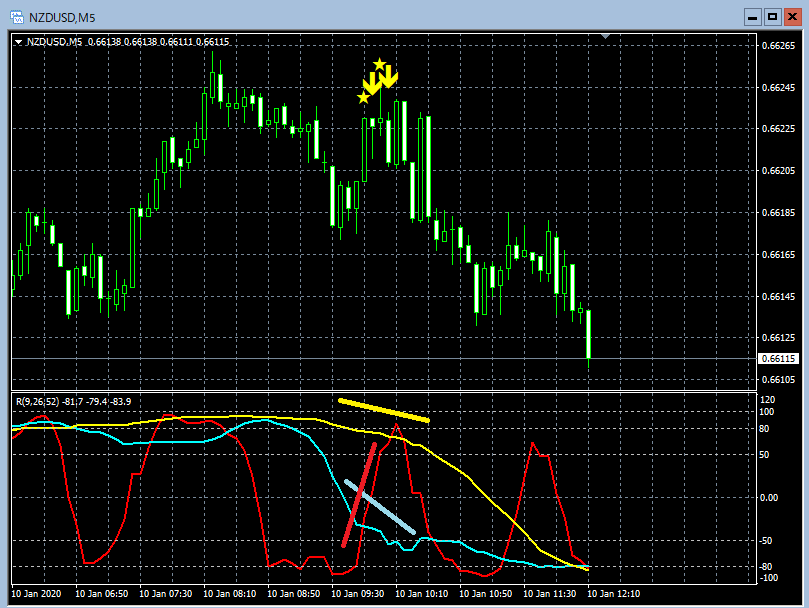Image resolution: width=809 pixels, height=608 pixels.
Task: Maximize the NZDUSD,M5 chart window
Action: click(772, 17)
